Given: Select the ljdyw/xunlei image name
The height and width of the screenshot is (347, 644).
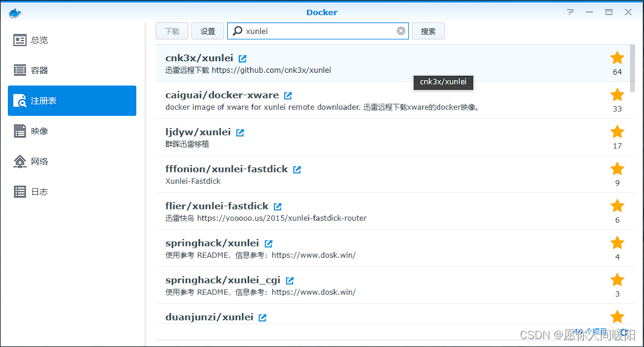Looking at the screenshot, I should 198,132.
